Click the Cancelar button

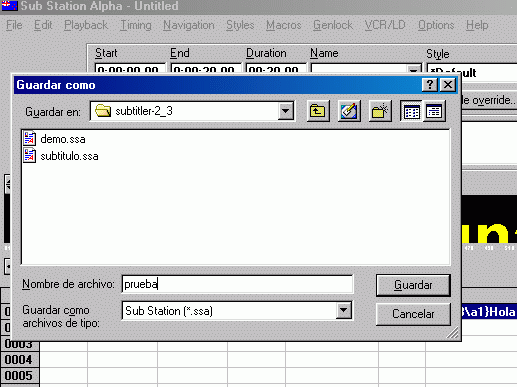pyautogui.click(x=413, y=314)
